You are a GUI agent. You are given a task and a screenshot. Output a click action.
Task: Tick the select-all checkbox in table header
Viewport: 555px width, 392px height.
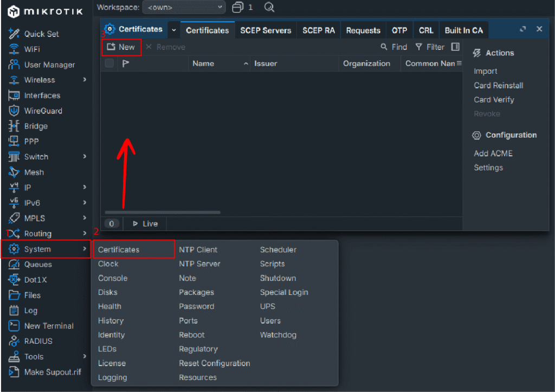109,63
